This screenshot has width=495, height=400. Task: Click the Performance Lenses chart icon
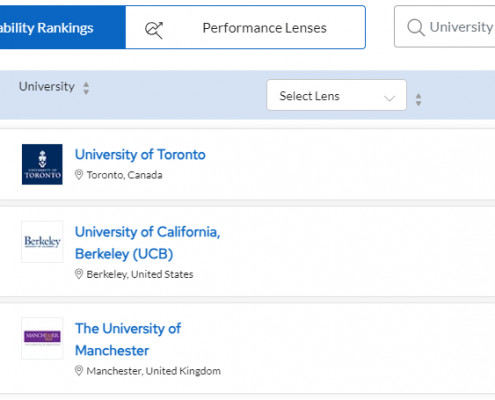154,30
